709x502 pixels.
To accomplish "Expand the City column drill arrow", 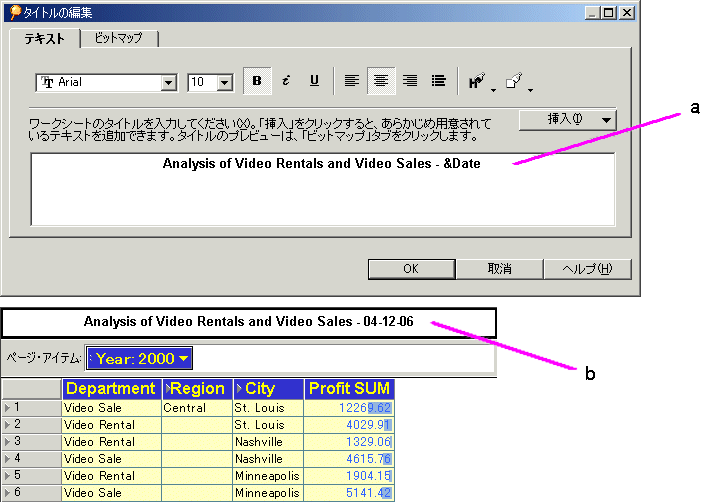I will tap(239, 388).
